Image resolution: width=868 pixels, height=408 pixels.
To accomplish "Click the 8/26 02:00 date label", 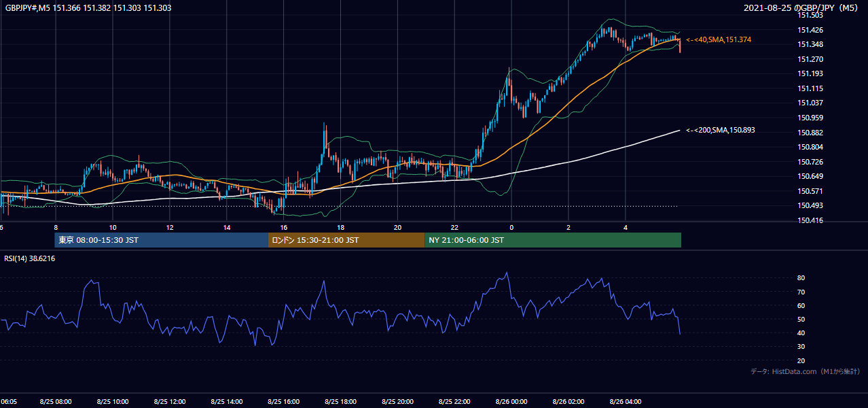I will coord(568,402).
